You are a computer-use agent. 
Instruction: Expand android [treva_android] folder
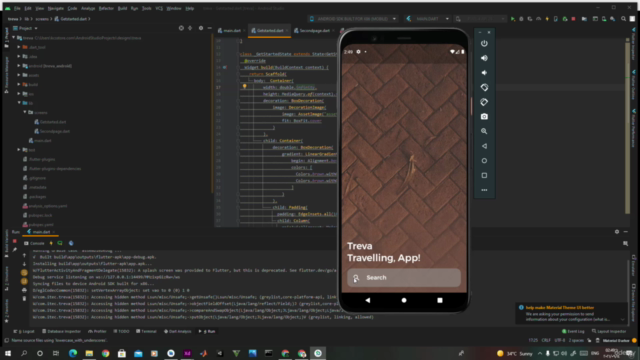pos(19,65)
